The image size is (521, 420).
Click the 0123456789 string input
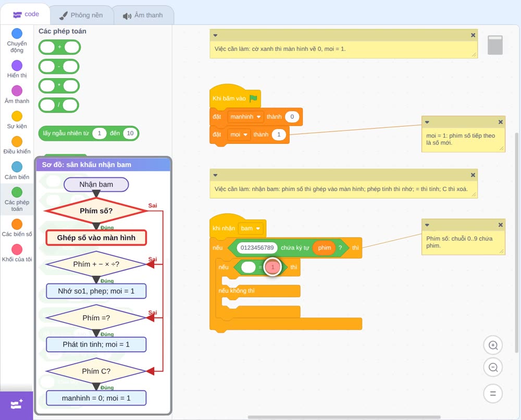(257, 248)
